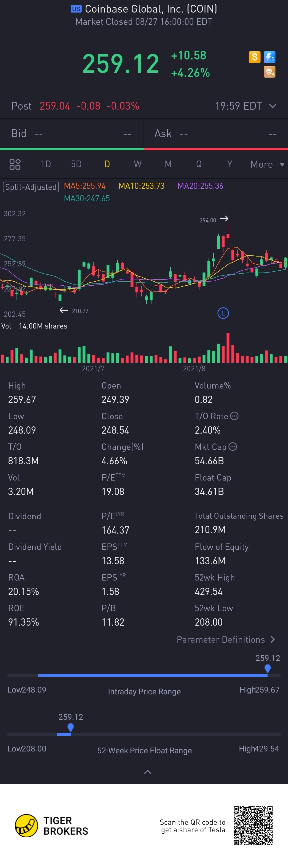Viewport: 288px width, 868px height.
Task: Toggle the Split-Adjusted chart option
Action: (x=31, y=187)
